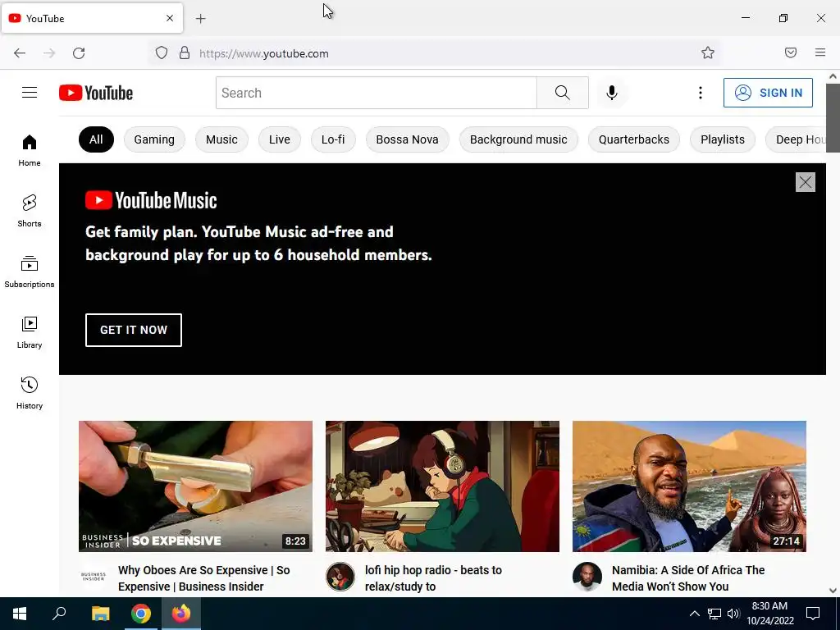Open Windows notification center
The image size is (840, 630).
813,614
